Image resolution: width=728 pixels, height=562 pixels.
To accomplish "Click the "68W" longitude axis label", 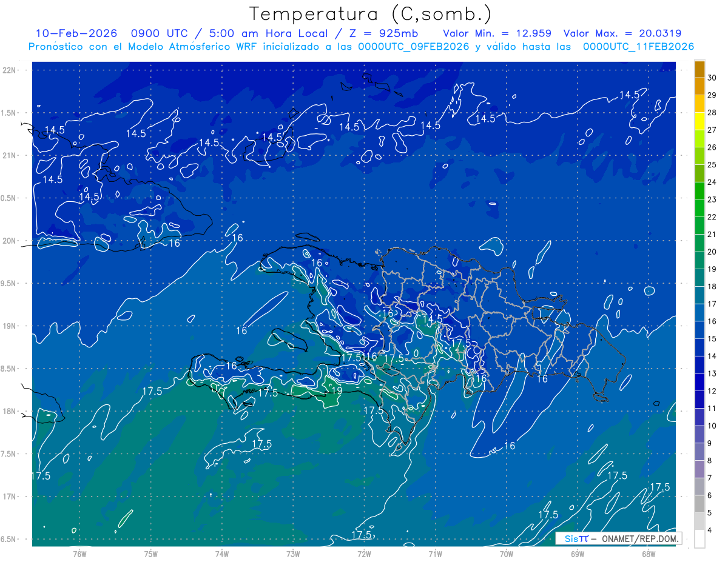I will pos(649,554).
